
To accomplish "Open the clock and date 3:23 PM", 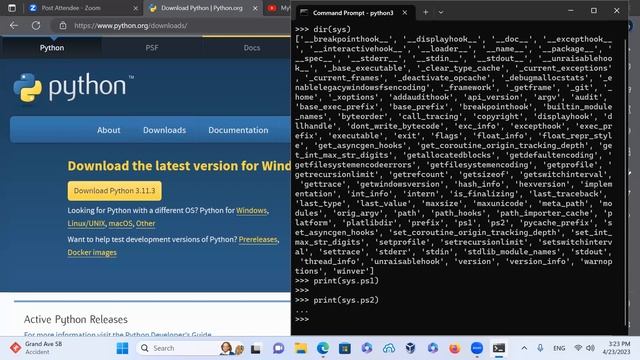I will point(618,348).
